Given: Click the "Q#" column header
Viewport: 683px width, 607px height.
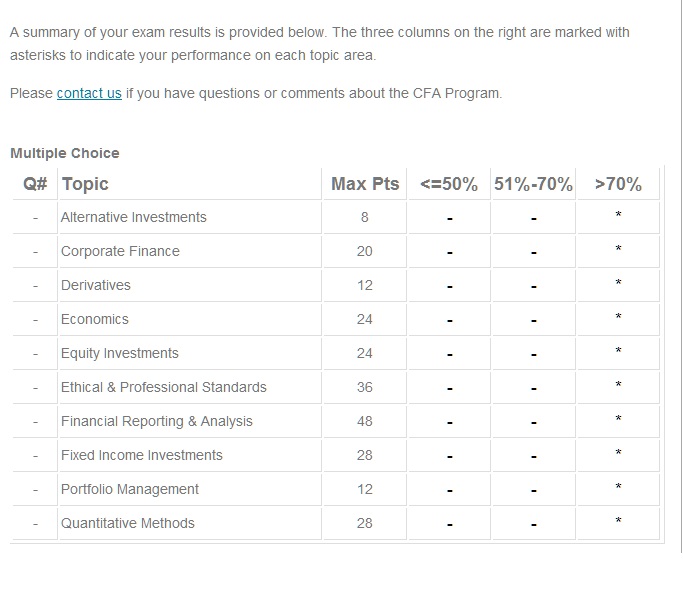Looking at the screenshot, I should click(x=36, y=184).
